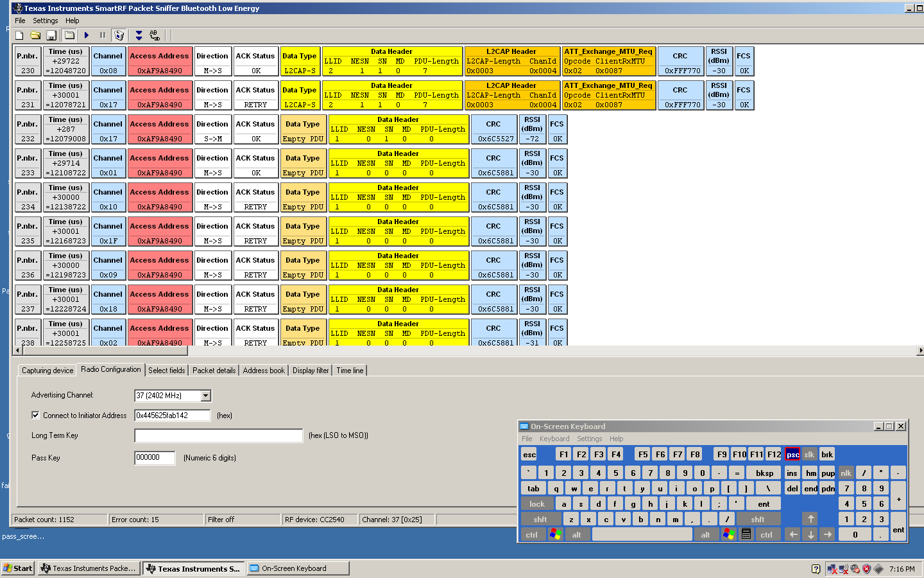Click the F5 key on the On-Screen Keyboard
This screenshot has width=924, height=578.
tap(643, 455)
